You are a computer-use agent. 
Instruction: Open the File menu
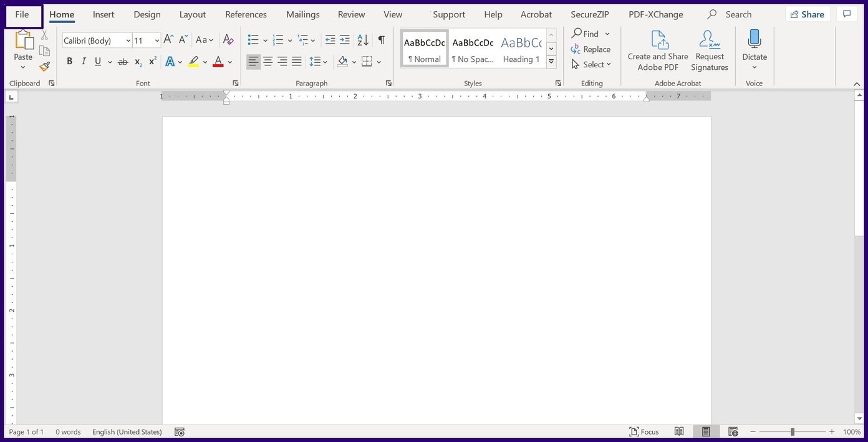22,14
